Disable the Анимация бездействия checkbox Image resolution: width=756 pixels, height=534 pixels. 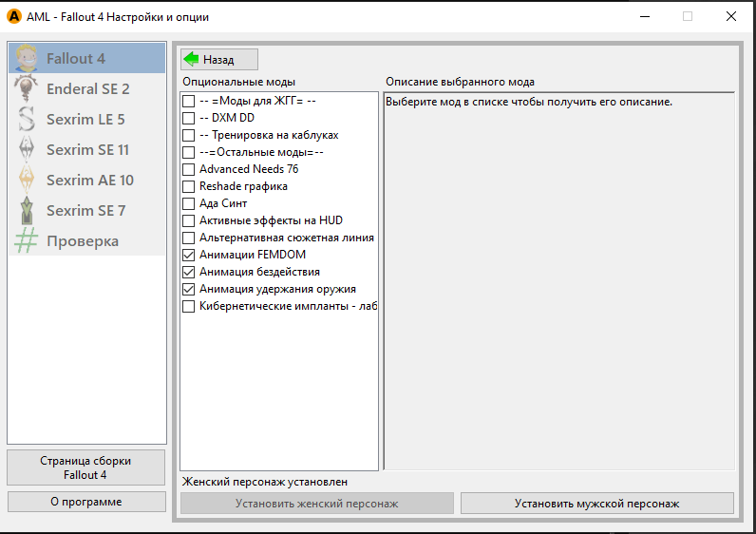[x=189, y=272]
